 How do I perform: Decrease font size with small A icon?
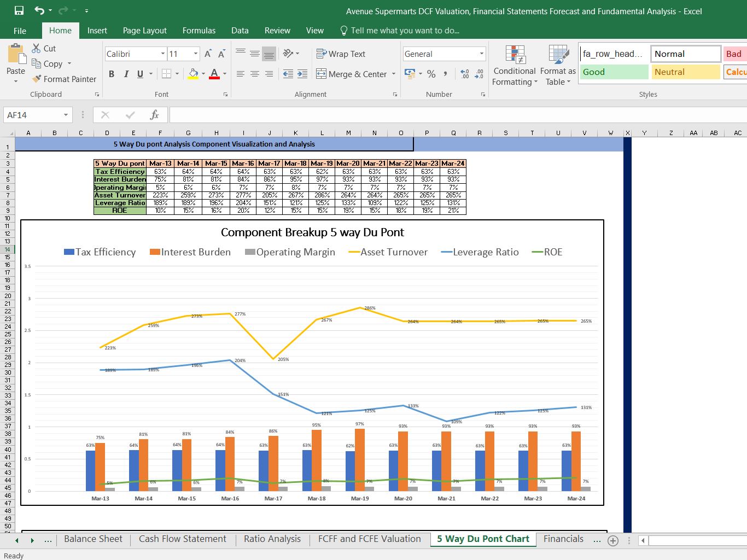click(x=221, y=54)
